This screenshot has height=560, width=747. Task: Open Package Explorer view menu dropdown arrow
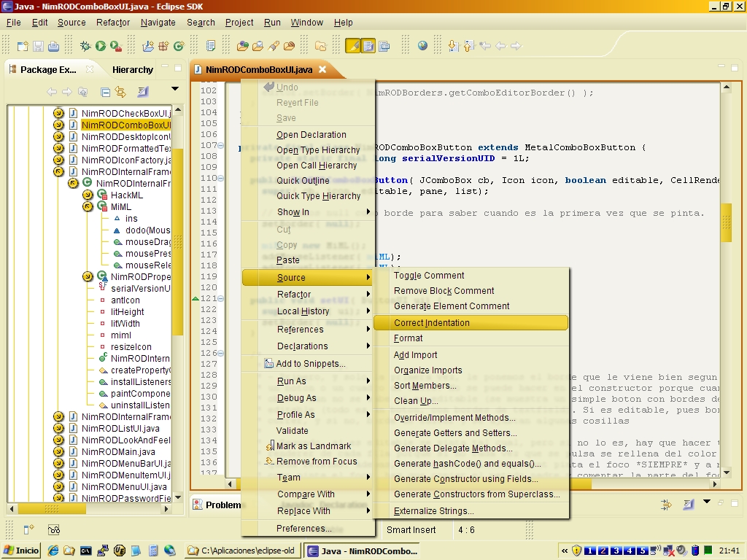tap(175, 90)
